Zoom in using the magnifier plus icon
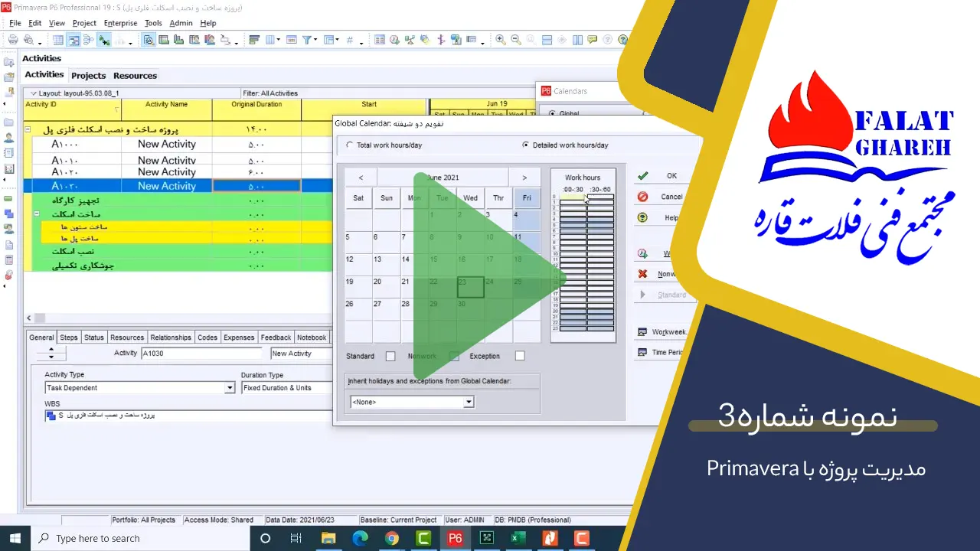980x551 pixels. 500,40
